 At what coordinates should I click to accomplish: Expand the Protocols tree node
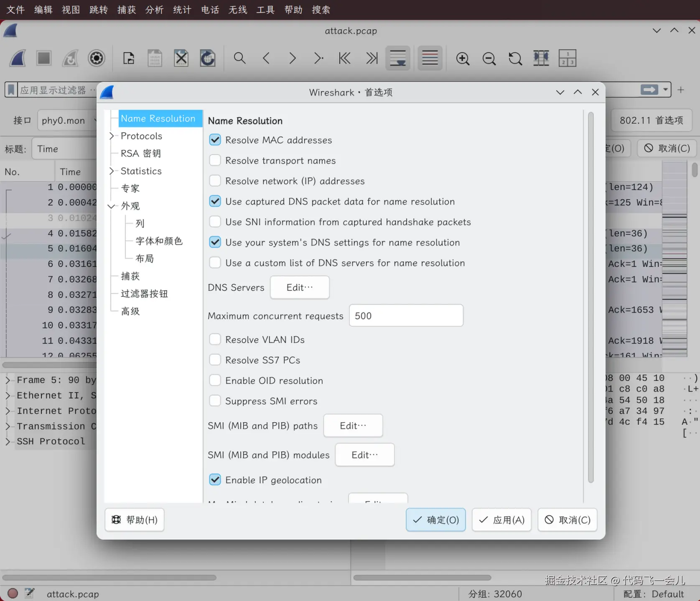pyautogui.click(x=112, y=136)
